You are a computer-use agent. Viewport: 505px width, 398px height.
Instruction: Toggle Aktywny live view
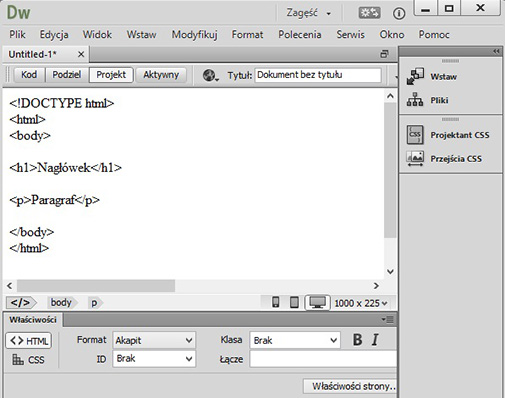(161, 75)
